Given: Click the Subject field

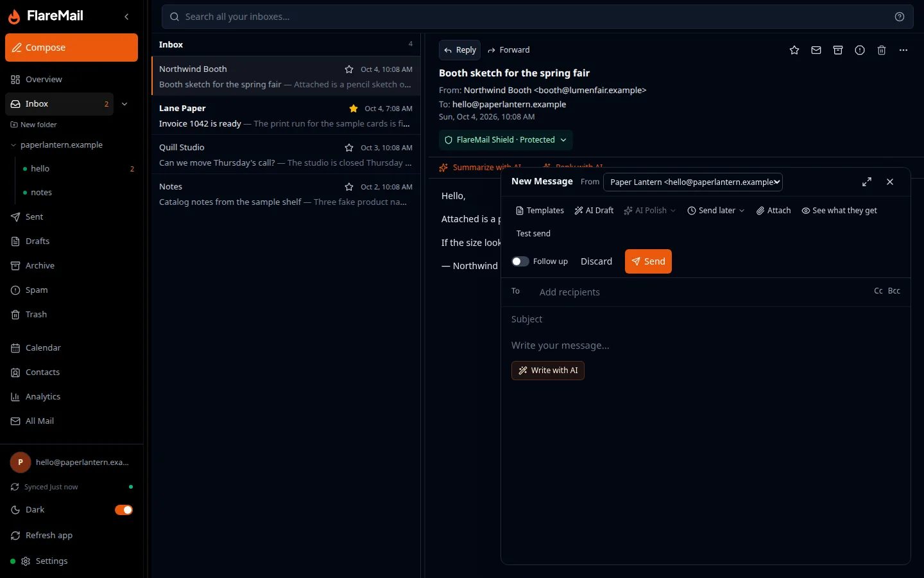Looking at the screenshot, I should point(706,319).
